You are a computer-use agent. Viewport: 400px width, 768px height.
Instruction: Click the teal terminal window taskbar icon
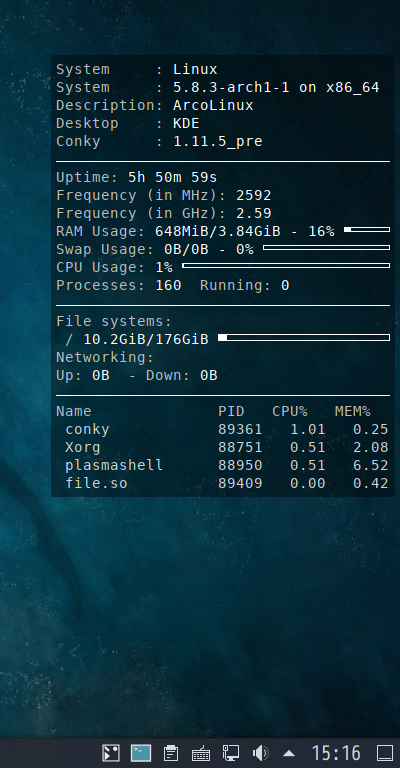tap(141, 753)
